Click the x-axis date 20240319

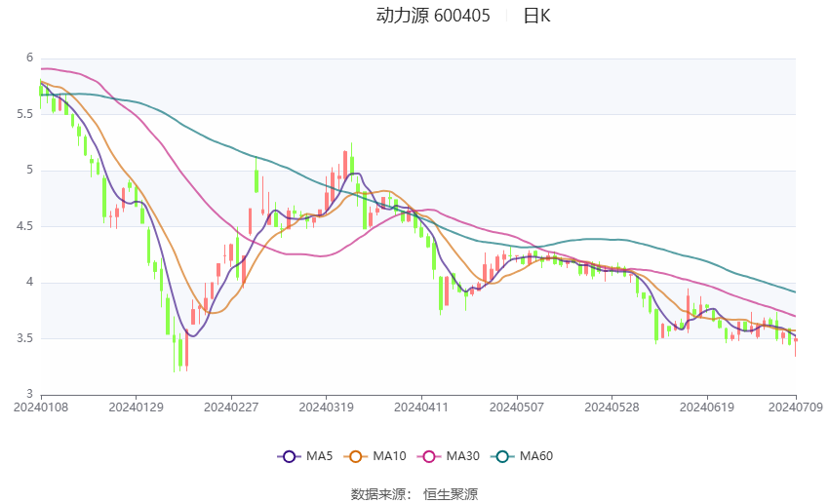pos(326,407)
